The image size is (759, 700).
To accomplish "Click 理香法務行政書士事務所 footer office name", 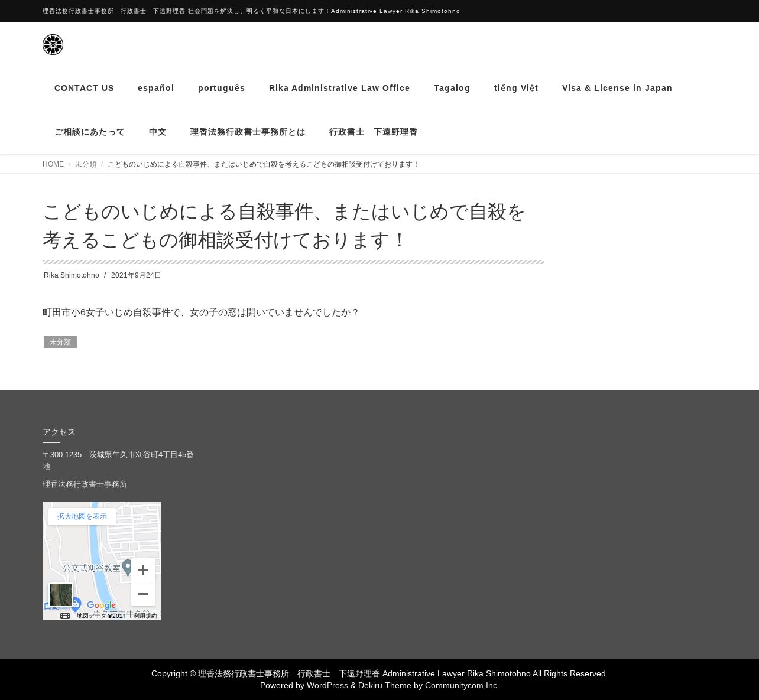I will click(85, 484).
